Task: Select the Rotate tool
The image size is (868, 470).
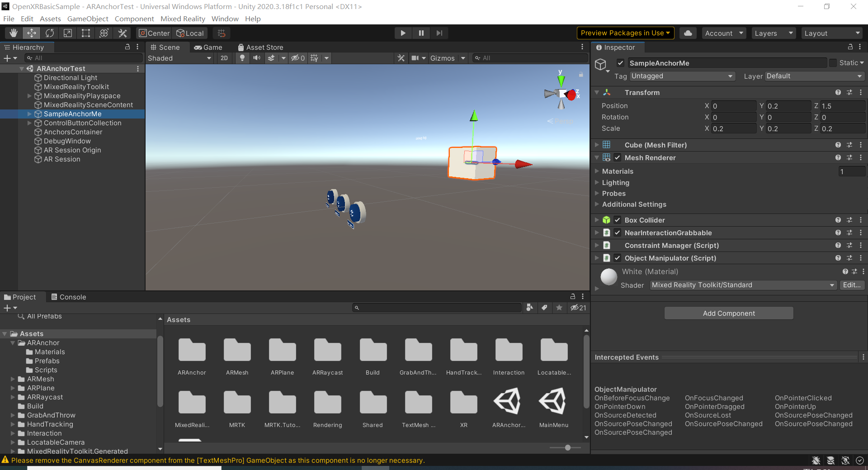Action: (50, 33)
